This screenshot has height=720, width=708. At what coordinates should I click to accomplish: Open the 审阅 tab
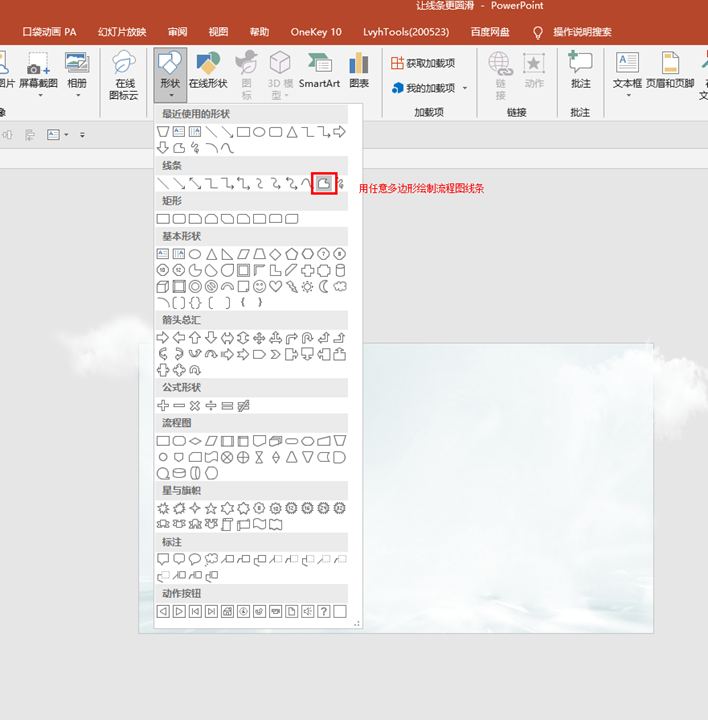pos(177,32)
